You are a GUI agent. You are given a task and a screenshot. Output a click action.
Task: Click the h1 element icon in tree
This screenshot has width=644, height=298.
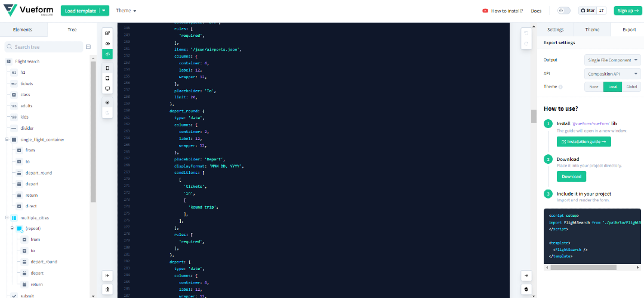[x=14, y=73]
